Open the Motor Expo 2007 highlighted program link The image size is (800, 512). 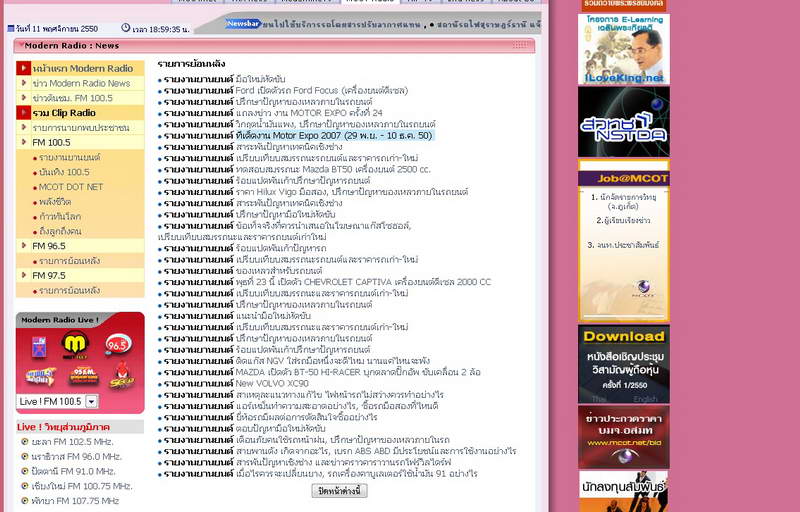[x=297, y=135]
